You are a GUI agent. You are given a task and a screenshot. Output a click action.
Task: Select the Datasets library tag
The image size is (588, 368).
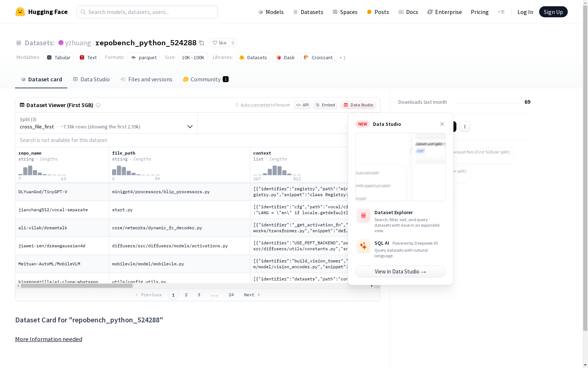[x=253, y=57]
